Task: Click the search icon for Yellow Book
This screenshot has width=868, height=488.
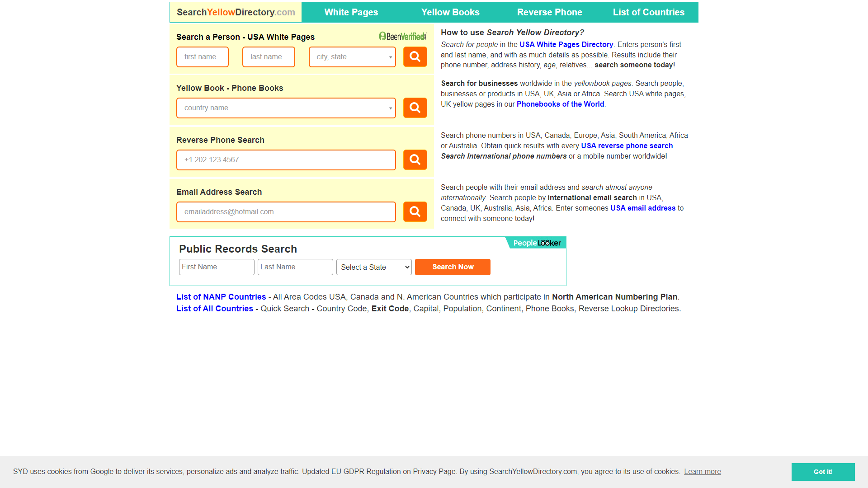Action: [415, 107]
